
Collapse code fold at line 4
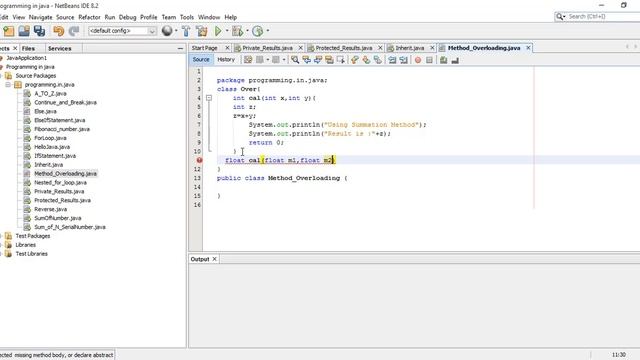(209, 98)
